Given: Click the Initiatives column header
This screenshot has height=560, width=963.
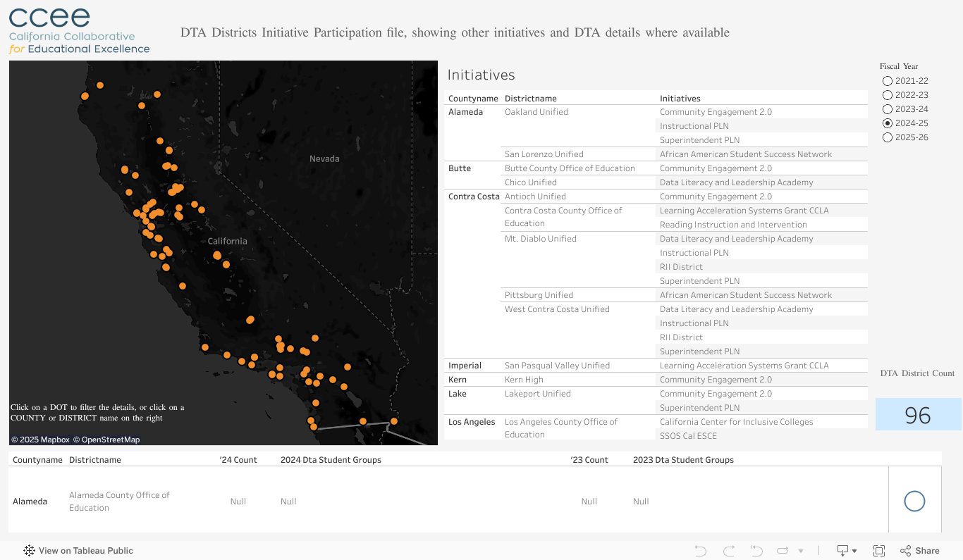Looking at the screenshot, I should 680,99.
